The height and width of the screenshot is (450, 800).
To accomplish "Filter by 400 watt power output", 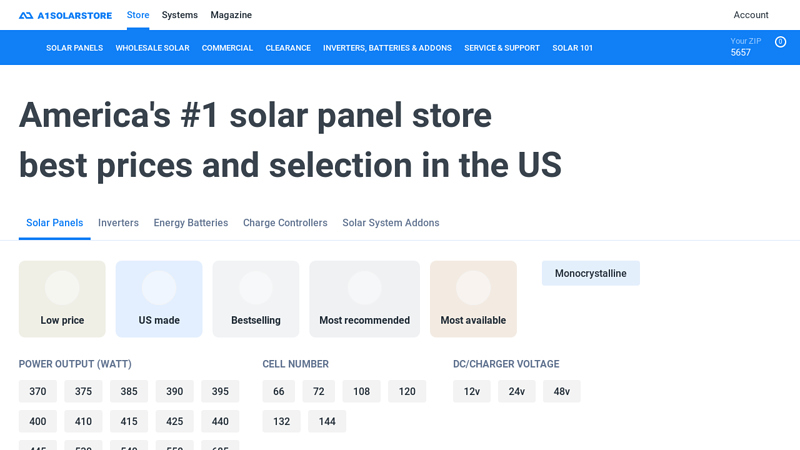I will [38, 421].
